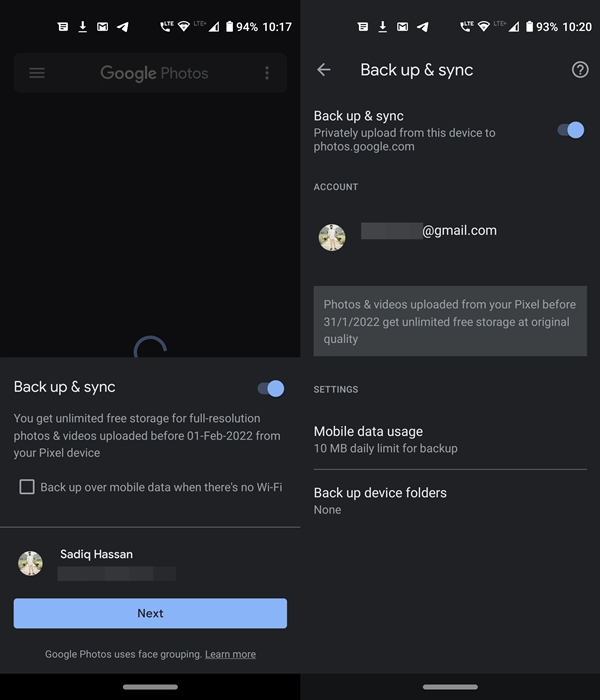Open Back up device folders setting
The image size is (600, 700).
pos(449,500)
